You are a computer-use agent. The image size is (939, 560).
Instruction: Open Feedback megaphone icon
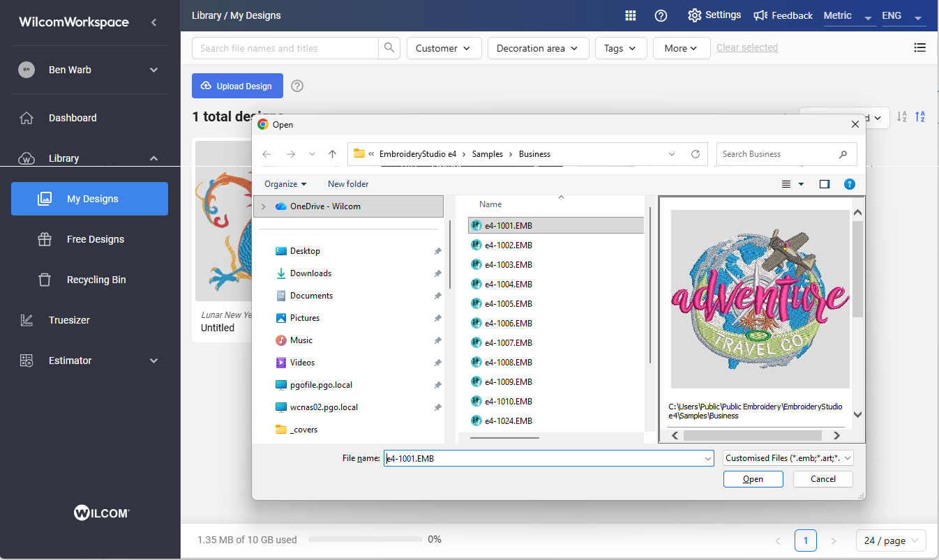pos(760,15)
